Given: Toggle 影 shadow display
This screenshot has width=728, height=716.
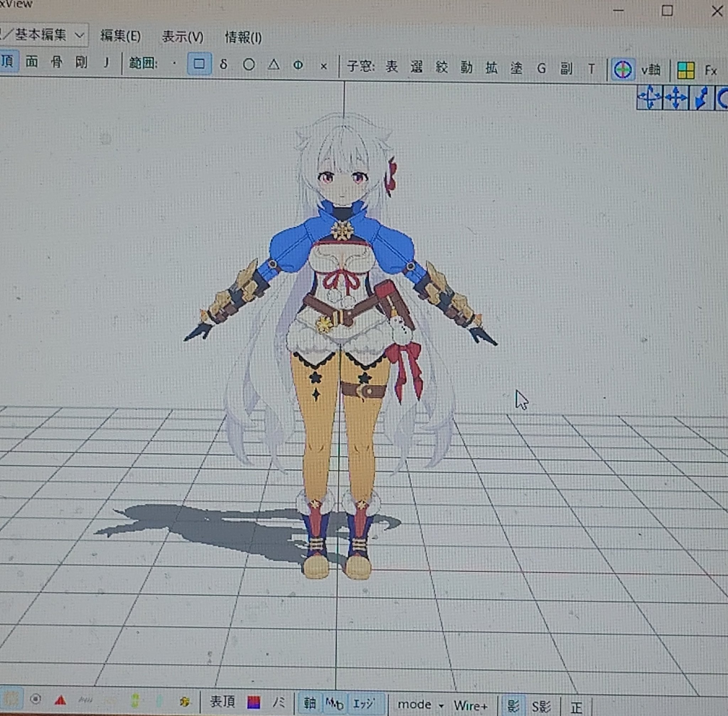Looking at the screenshot, I should [x=513, y=705].
